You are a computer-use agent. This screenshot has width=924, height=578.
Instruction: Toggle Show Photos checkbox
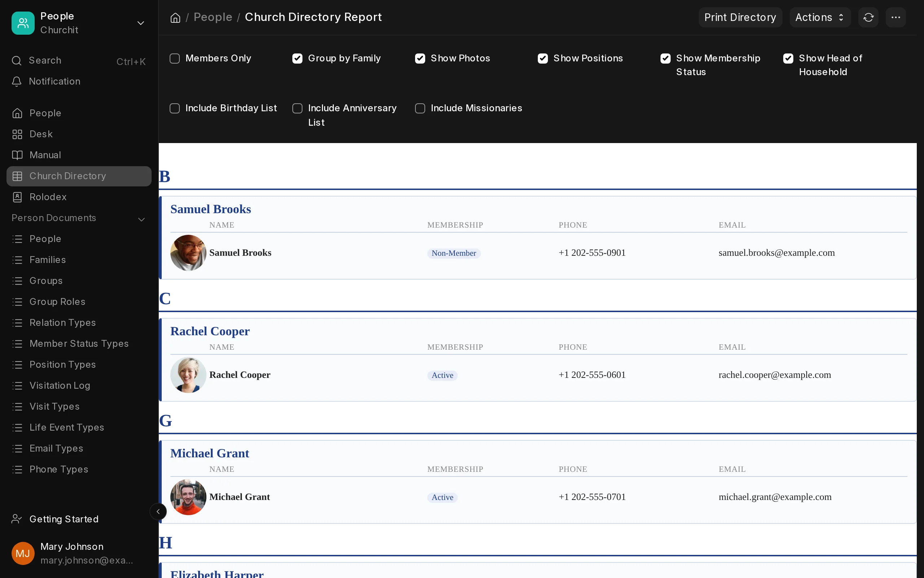tap(420, 59)
